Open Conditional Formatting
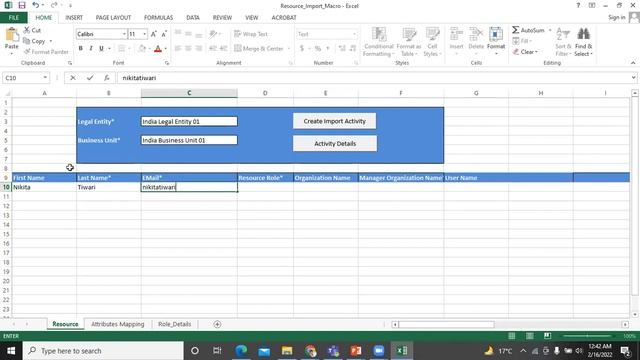 pyautogui.click(x=379, y=42)
